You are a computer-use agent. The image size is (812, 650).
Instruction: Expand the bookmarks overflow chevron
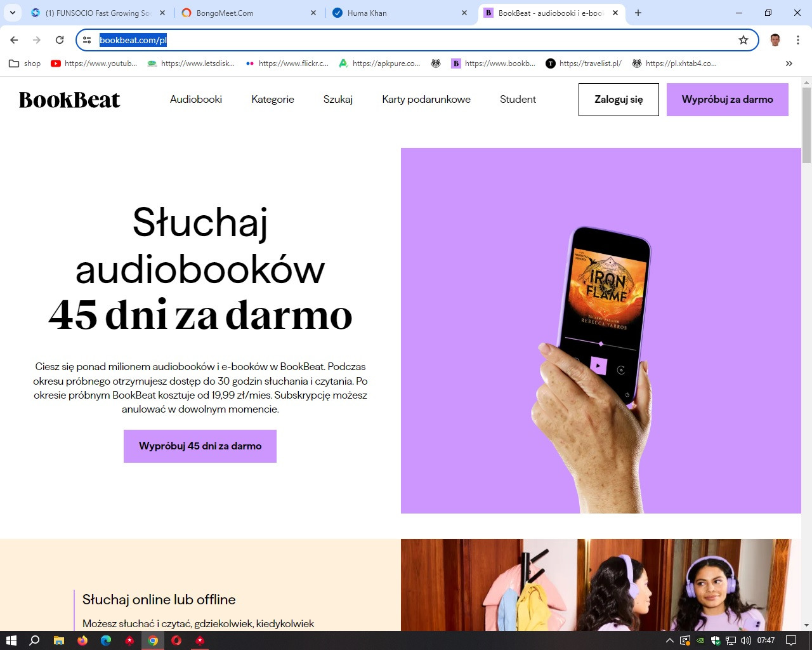pyautogui.click(x=789, y=63)
